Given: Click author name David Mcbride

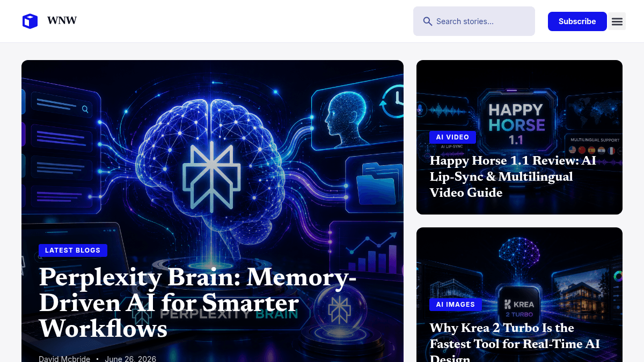Looking at the screenshot, I should pyautogui.click(x=64, y=358).
